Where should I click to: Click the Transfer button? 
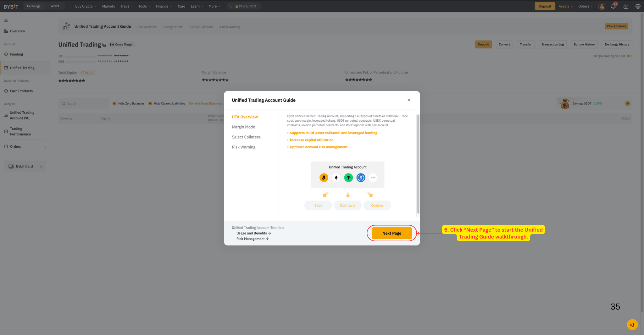coord(525,44)
